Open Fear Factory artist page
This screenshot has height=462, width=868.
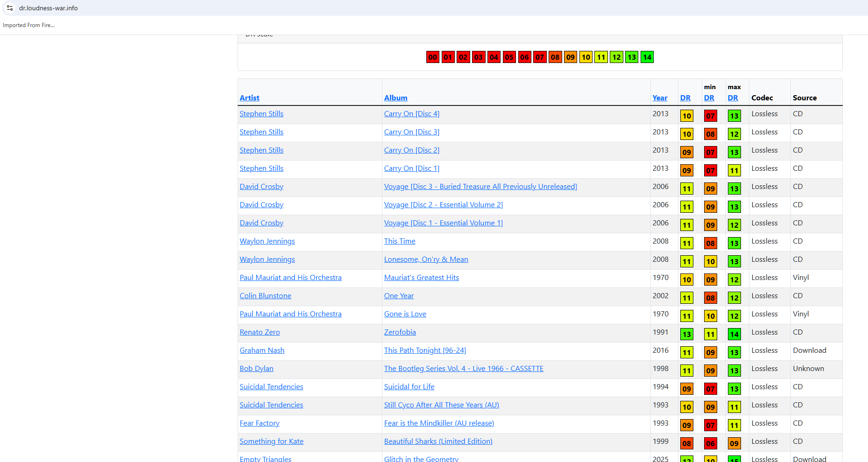tap(259, 423)
